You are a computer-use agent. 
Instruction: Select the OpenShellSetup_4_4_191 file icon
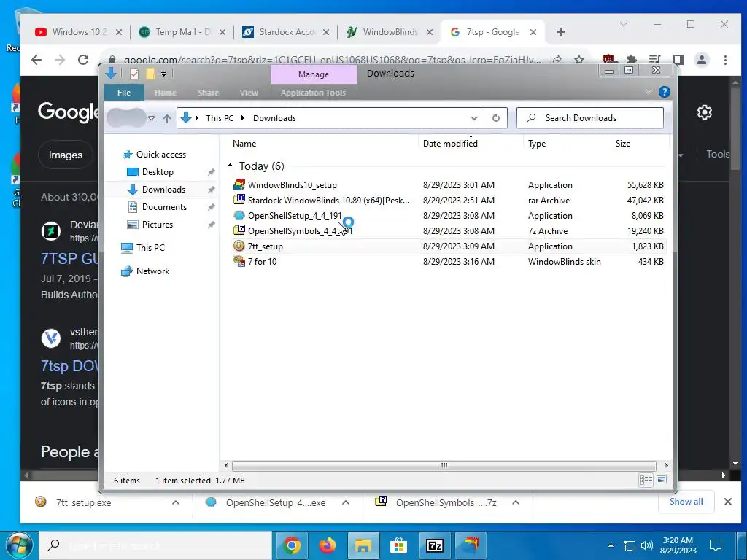point(239,215)
